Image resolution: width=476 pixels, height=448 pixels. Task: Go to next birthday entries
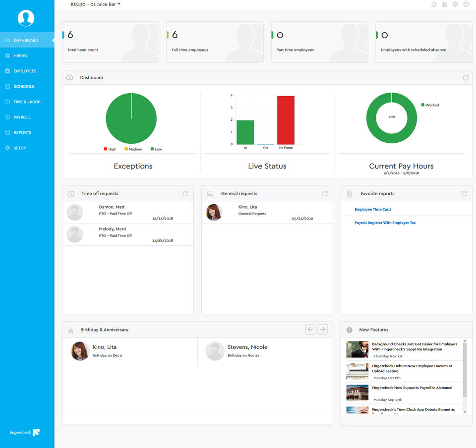[x=323, y=330]
